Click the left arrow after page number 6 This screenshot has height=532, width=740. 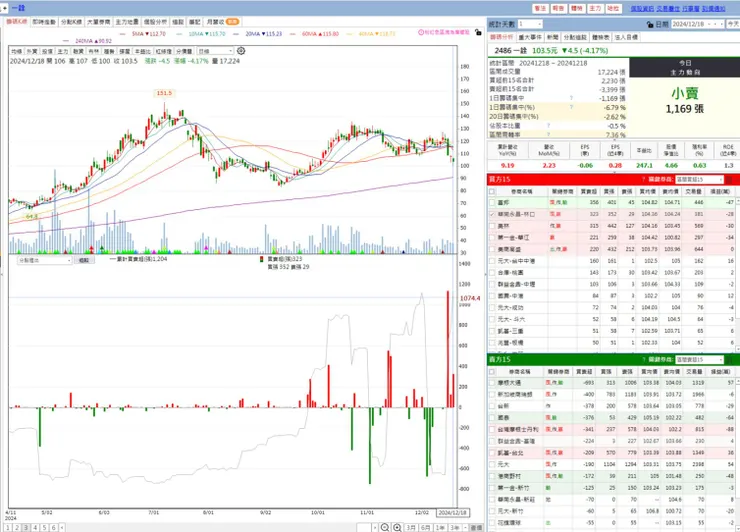(62, 528)
